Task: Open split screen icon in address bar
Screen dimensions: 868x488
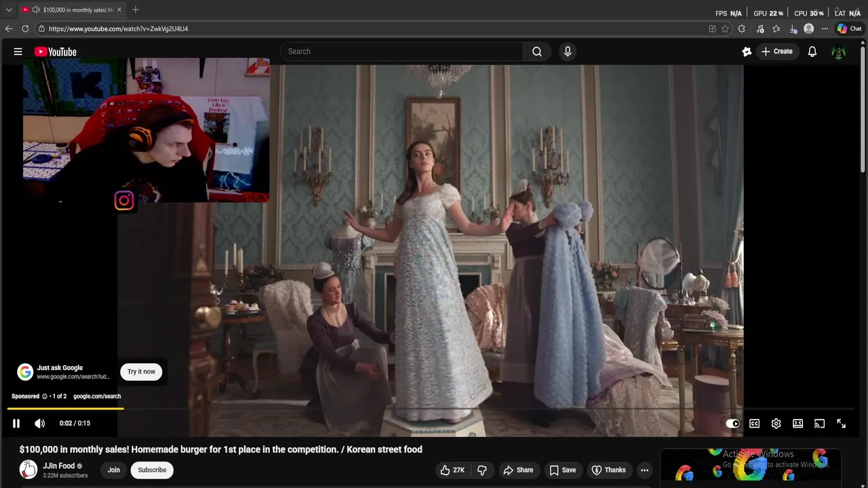Action: click(712, 28)
